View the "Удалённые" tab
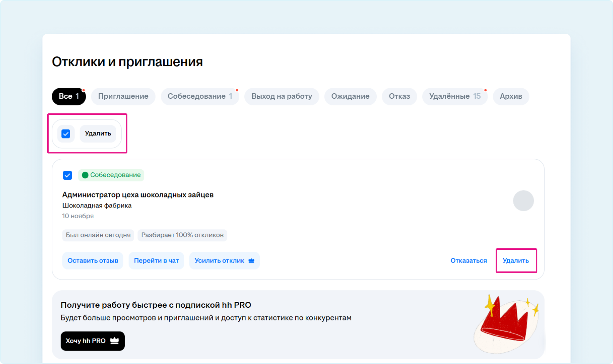Image resolution: width=613 pixels, height=364 pixels. [x=454, y=96]
